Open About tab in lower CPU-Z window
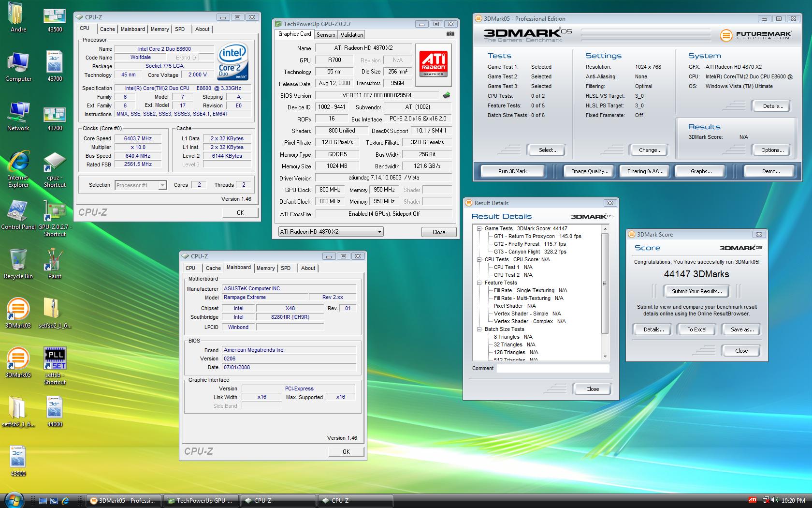This screenshot has width=812, height=508. [x=308, y=268]
